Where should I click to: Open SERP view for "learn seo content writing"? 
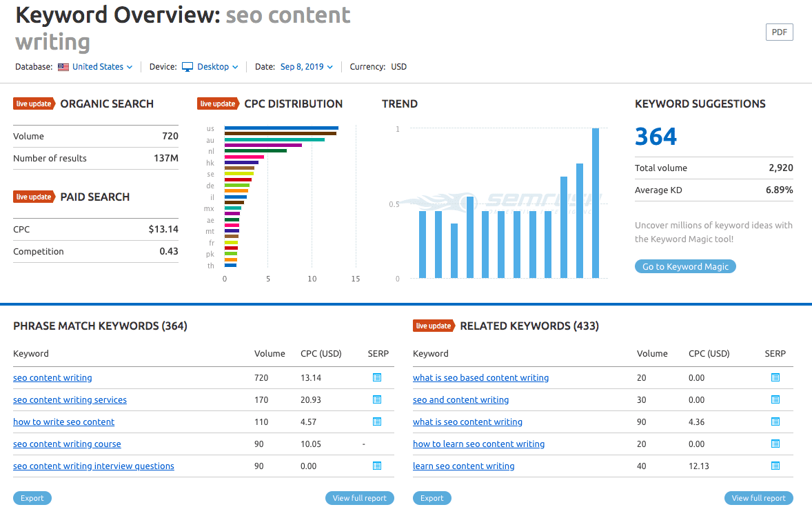[x=775, y=466]
